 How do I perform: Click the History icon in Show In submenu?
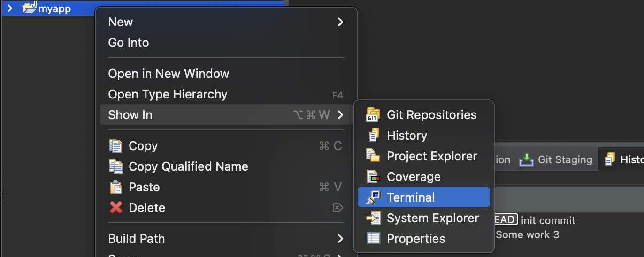[373, 136]
